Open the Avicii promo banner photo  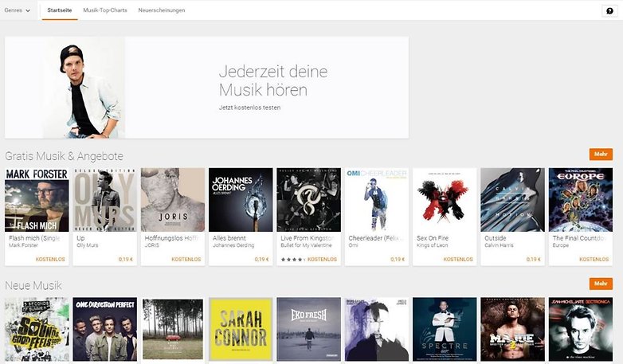pos(84,88)
